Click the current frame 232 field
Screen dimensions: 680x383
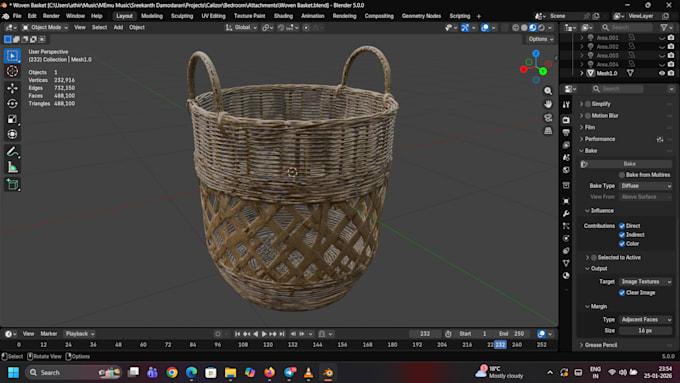point(425,334)
